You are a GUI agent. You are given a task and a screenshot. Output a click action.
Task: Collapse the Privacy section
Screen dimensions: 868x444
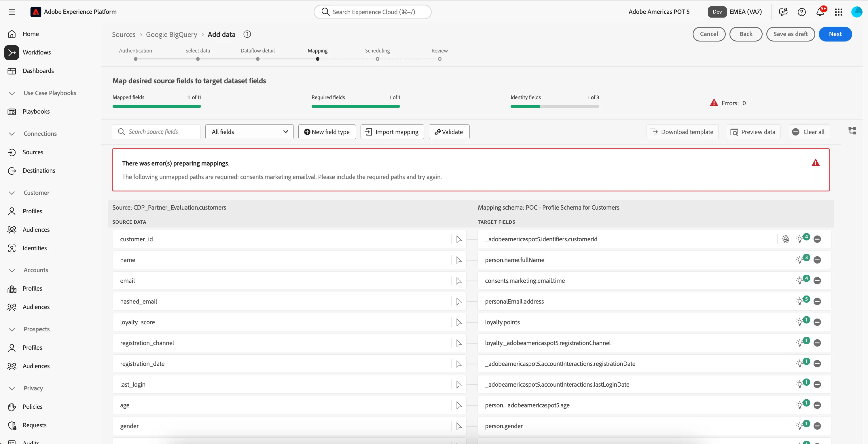pos(12,388)
